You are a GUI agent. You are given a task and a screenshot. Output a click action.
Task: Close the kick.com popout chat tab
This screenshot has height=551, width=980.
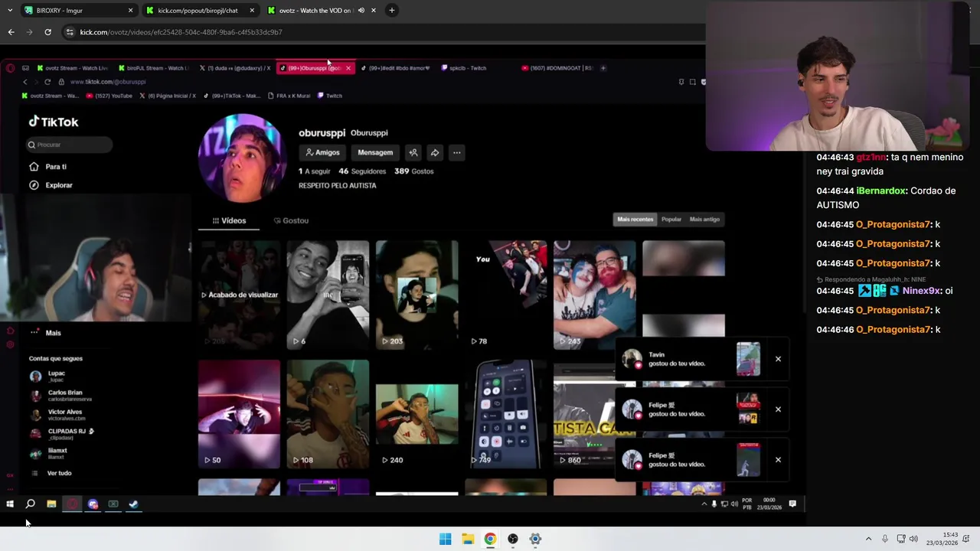253,11
